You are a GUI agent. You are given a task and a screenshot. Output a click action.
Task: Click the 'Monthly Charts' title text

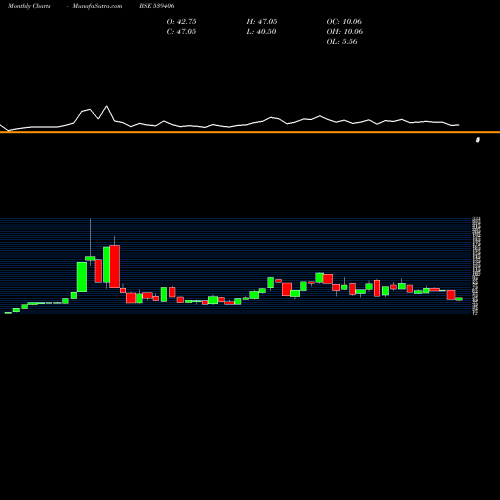pyautogui.click(x=29, y=6)
